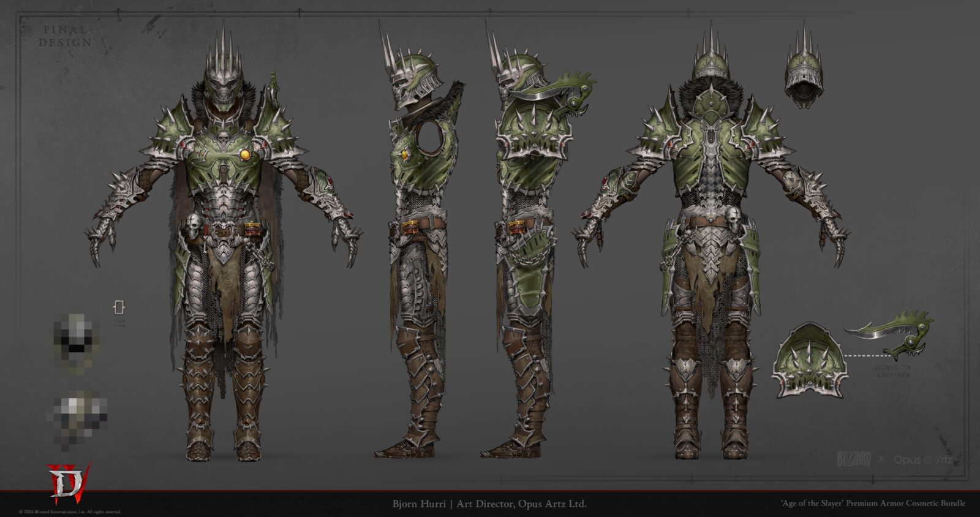Click the skull on the front view belt
The image size is (980, 517).
(x=192, y=225)
